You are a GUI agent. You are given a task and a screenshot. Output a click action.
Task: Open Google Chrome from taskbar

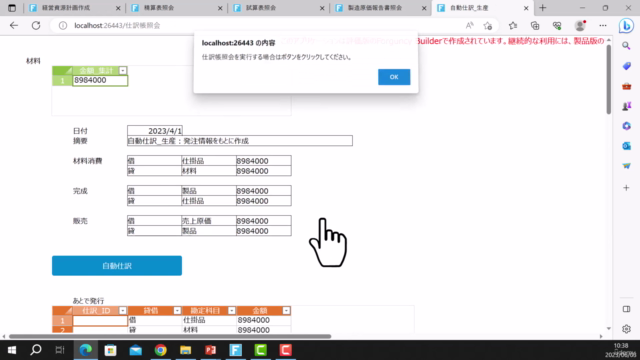160,350
